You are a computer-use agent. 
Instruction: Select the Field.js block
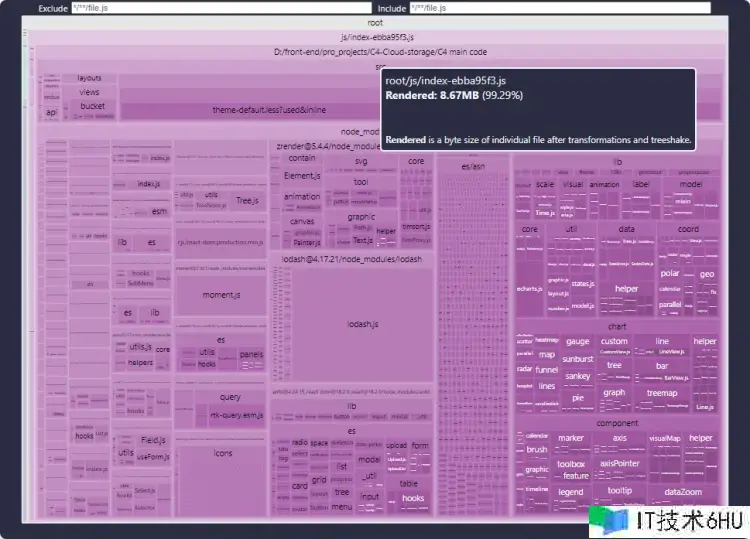tap(152, 439)
